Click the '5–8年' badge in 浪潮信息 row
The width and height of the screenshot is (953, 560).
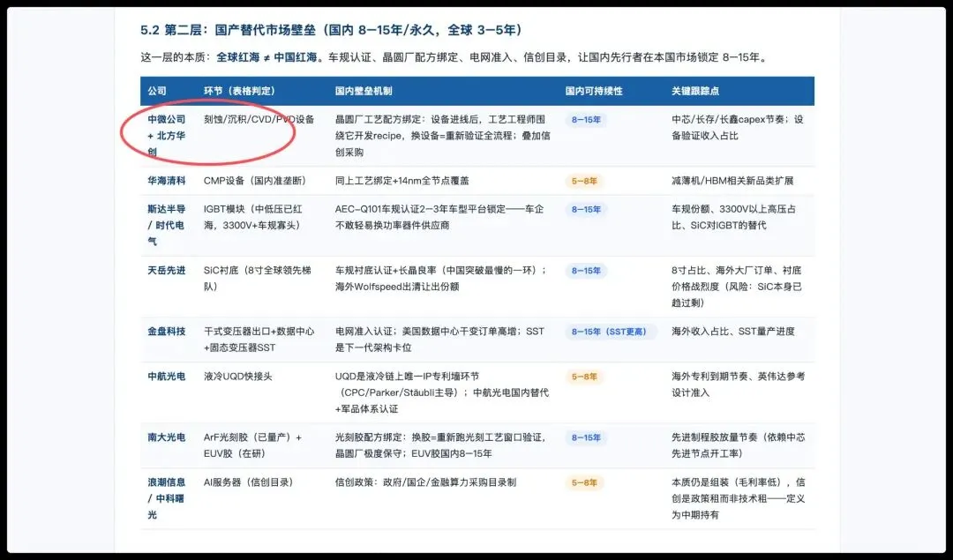pyautogui.click(x=584, y=483)
